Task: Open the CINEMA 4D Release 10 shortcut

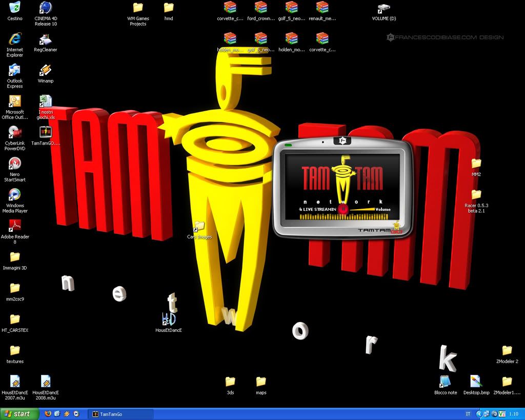Action: click(x=46, y=8)
